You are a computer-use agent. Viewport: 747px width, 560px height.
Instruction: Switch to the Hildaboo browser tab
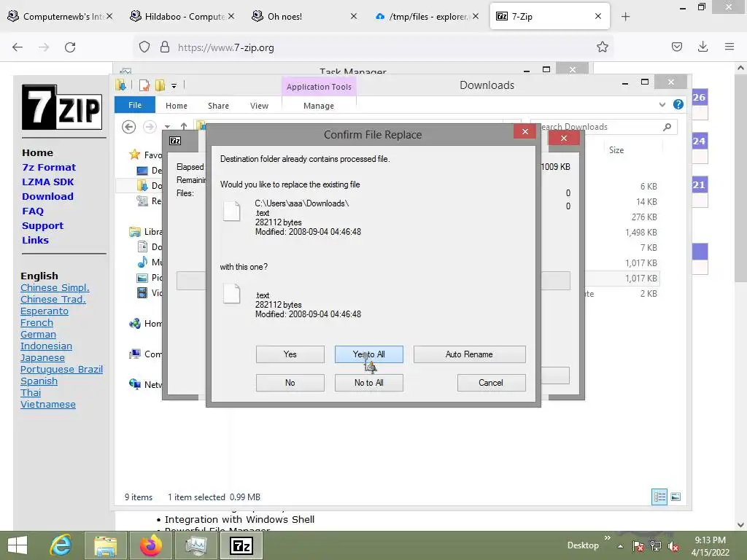tap(183, 16)
